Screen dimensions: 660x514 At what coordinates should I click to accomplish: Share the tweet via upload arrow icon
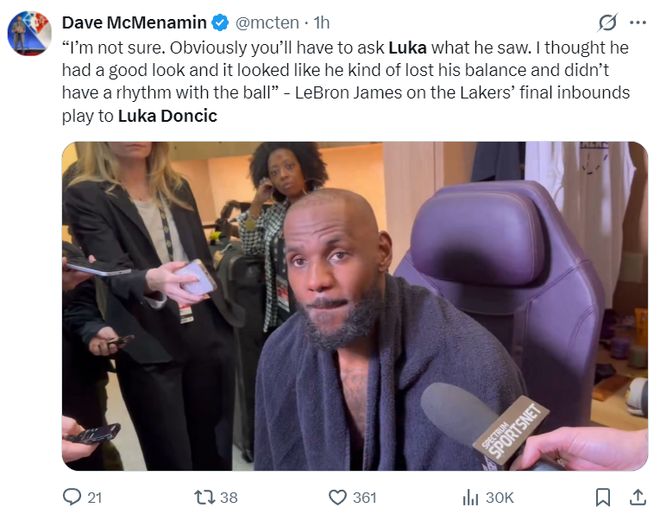pyautogui.click(x=636, y=497)
